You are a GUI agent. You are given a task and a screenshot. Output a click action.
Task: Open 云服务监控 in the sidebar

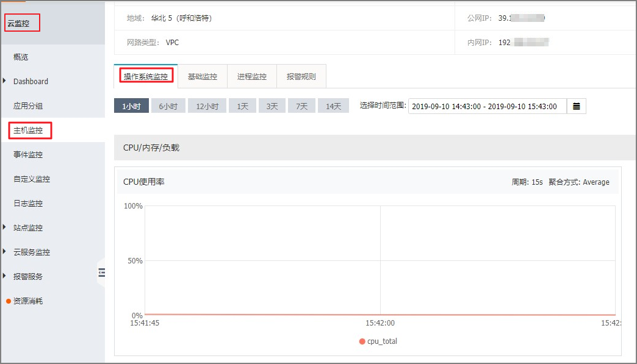31,252
